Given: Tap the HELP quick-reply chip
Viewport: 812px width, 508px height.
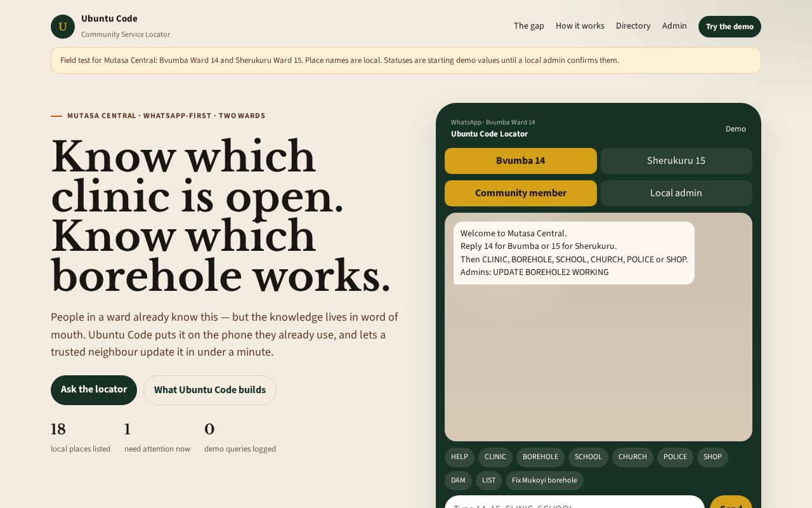Looking at the screenshot, I should [x=459, y=457].
